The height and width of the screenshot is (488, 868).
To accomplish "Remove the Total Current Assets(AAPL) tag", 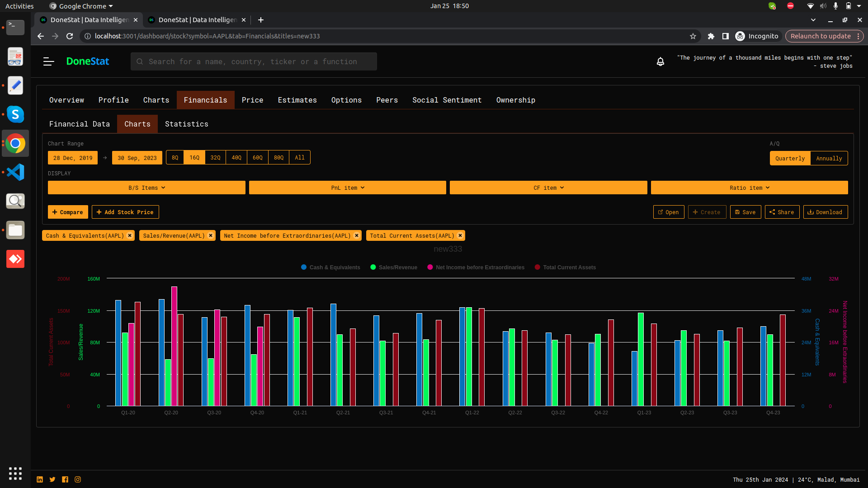I will pyautogui.click(x=460, y=235).
